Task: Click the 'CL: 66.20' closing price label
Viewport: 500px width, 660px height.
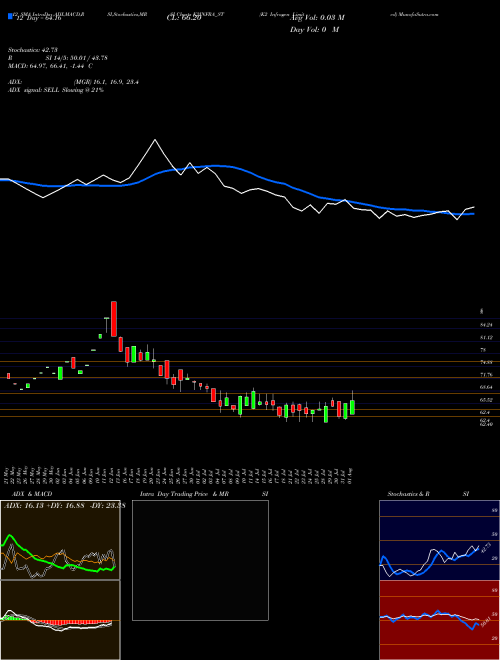Action: pyautogui.click(x=184, y=18)
